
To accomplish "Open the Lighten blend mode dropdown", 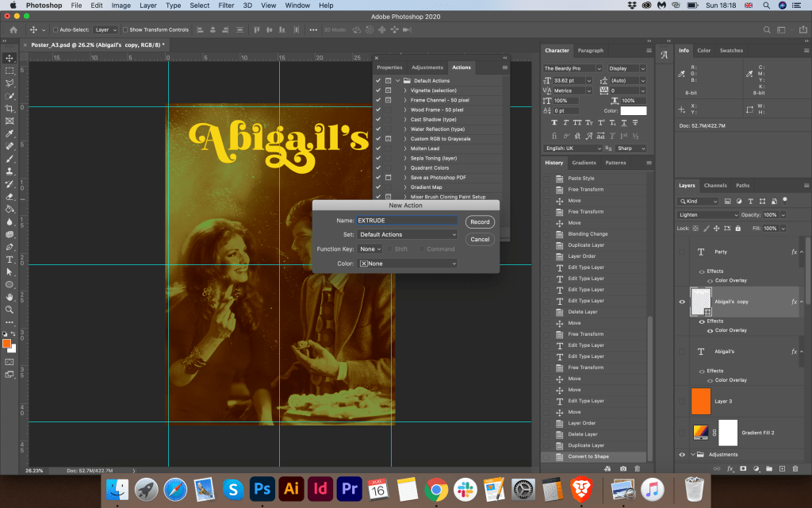I will pyautogui.click(x=707, y=215).
